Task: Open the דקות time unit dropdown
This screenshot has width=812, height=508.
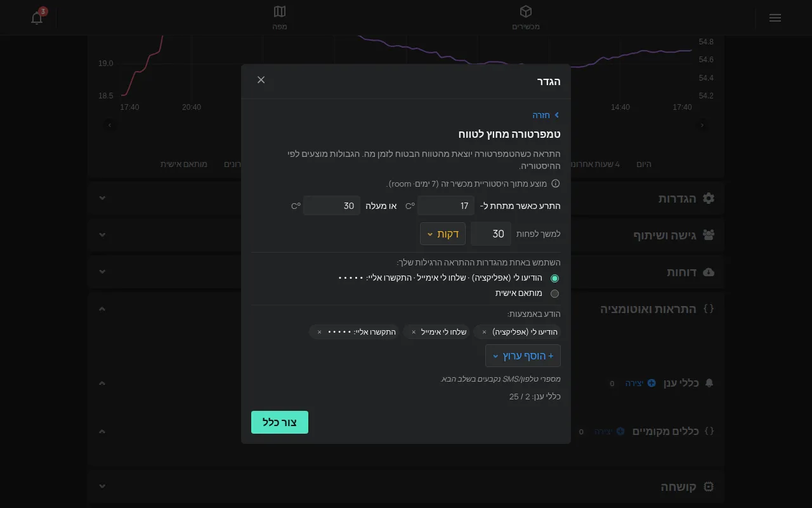Action: (x=443, y=234)
